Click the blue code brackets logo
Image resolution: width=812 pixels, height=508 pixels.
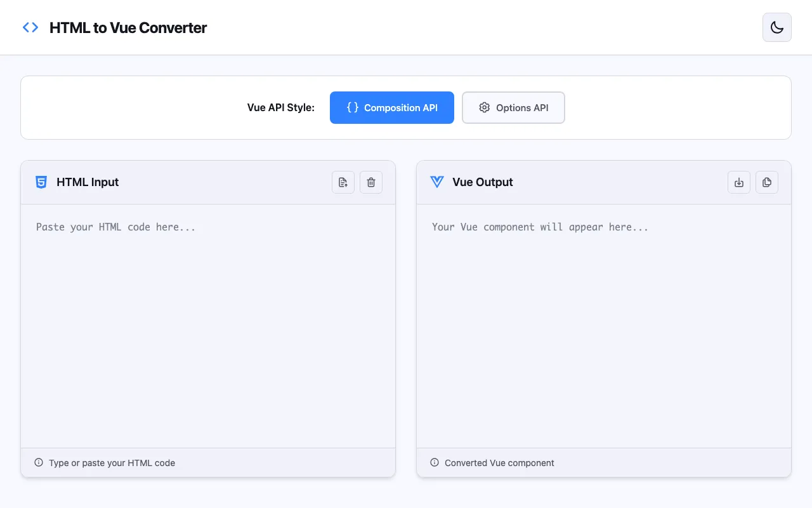pyautogui.click(x=30, y=27)
